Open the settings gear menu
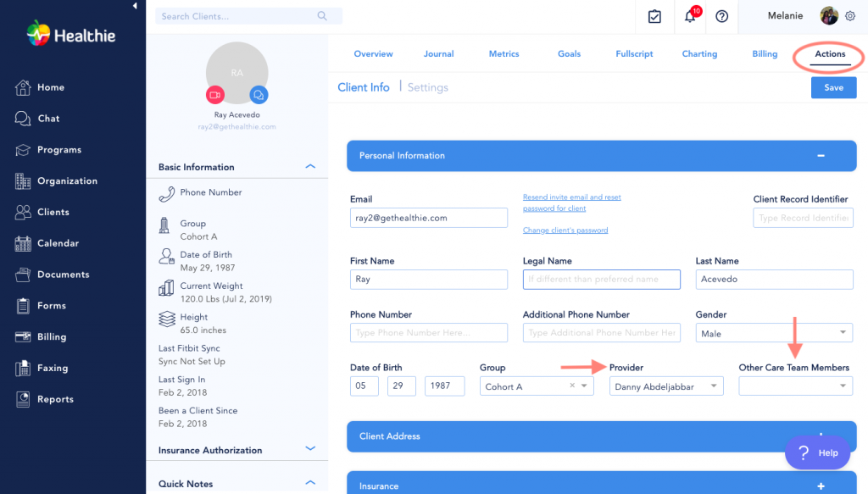 850,16
